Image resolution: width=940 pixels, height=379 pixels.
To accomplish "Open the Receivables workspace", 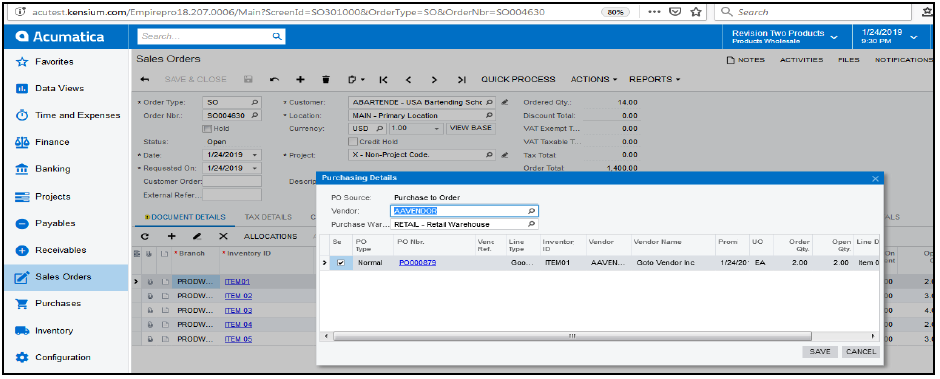I will click(61, 250).
